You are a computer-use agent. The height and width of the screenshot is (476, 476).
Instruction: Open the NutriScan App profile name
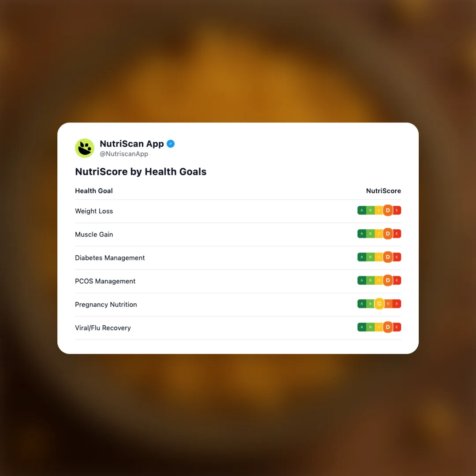click(x=132, y=144)
